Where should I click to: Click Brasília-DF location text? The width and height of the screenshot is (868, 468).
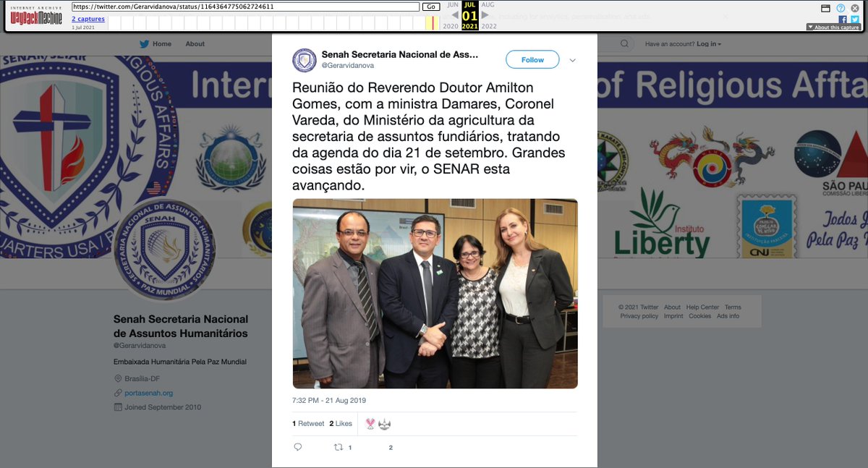(143, 379)
